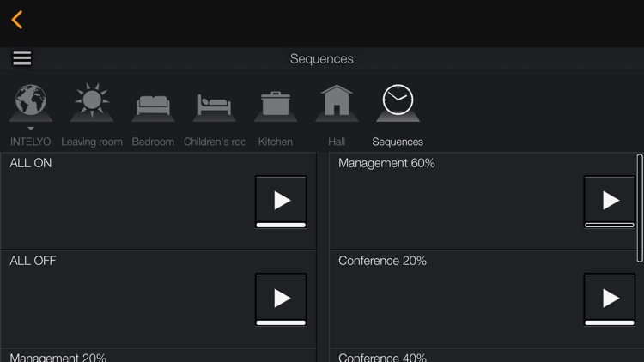Click the Conference 20% label
644x362 pixels.
tap(382, 261)
